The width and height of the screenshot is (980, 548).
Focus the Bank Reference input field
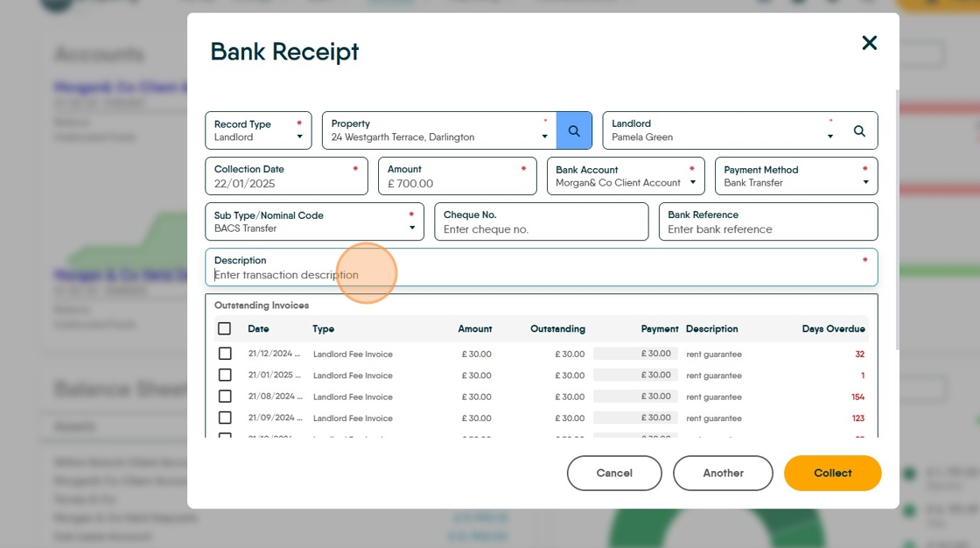pyautogui.click(x=768, y=221)
